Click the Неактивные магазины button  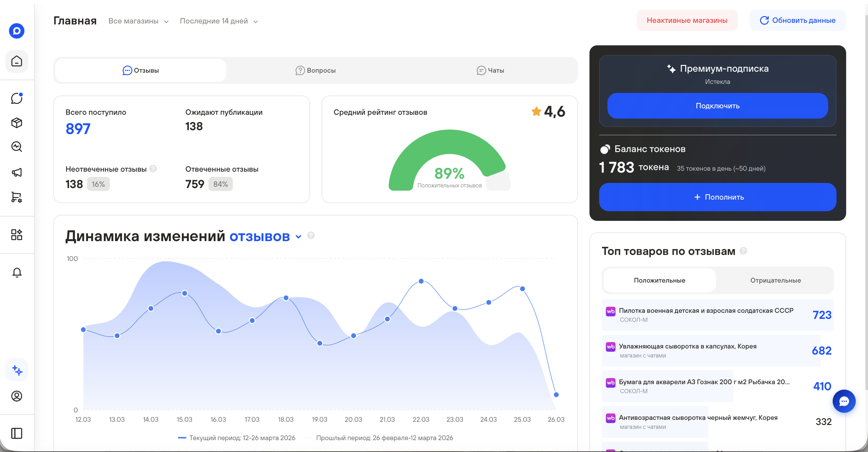686,20
